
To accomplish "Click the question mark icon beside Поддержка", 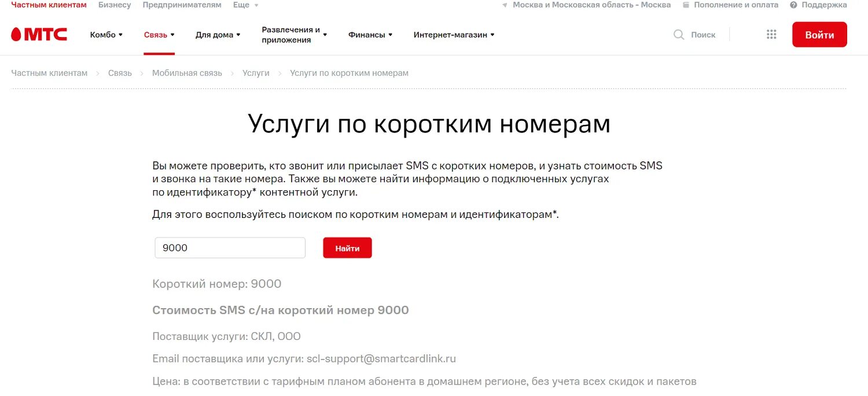I will 793,5.
